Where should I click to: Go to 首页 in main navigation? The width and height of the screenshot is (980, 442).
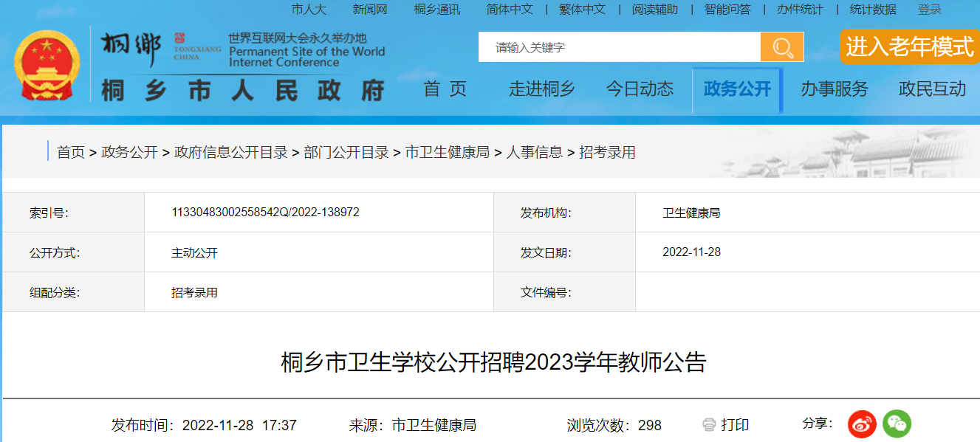click(x=445, y=90)
